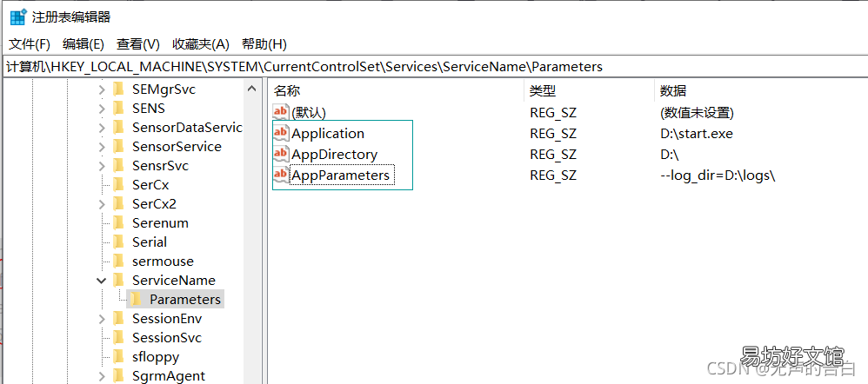Expand the SEMgrSvc tree node
The width and height of the screenshot is (868, 384).
click(x=101, y=89)
